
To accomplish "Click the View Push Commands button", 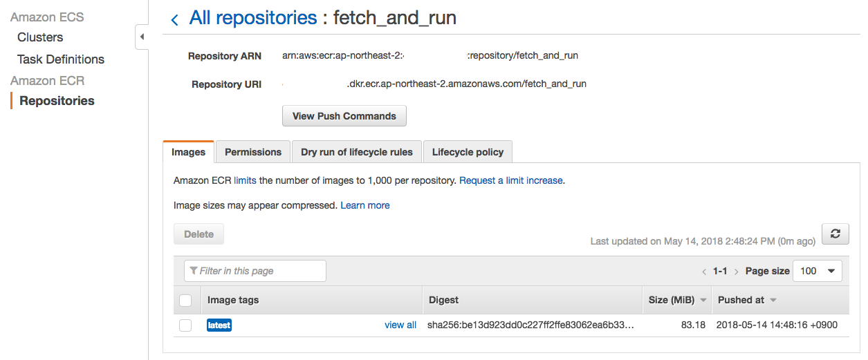I will click(x=344, y=116).
